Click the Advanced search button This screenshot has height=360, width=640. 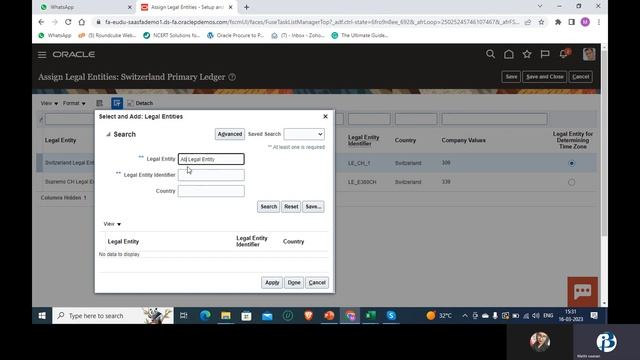click(230, 134)
